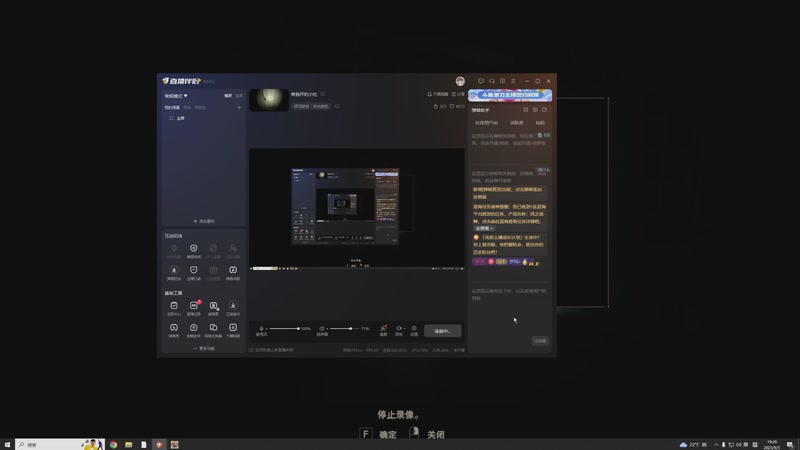Open the circled star tool in 互动玩法
This screenshot has width=800, height=450.
174,272
